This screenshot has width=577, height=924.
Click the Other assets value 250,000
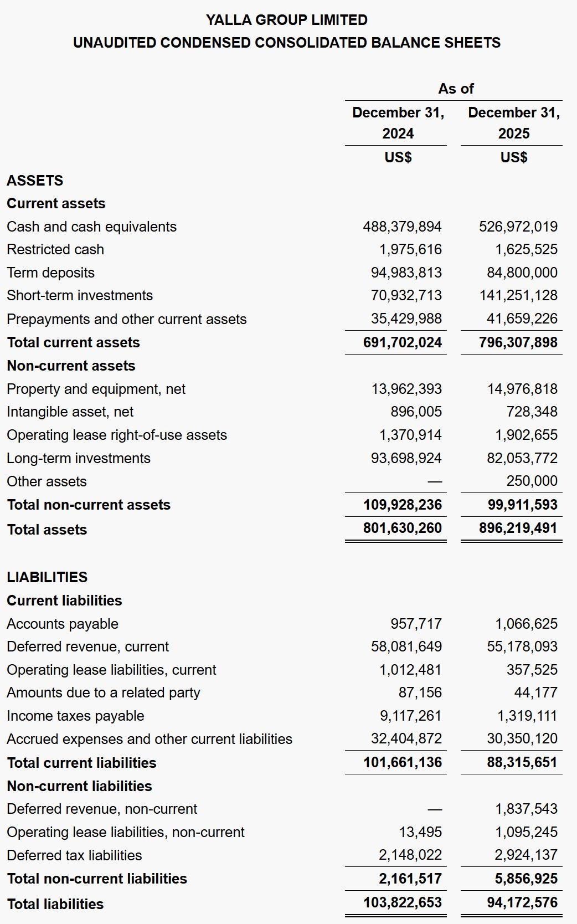pos(532,481)
